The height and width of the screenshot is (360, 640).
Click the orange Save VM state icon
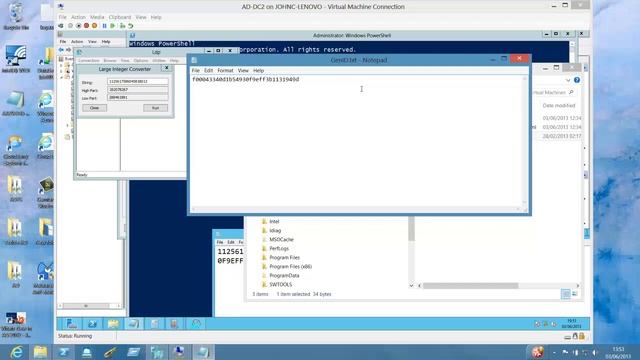[95, 26]
